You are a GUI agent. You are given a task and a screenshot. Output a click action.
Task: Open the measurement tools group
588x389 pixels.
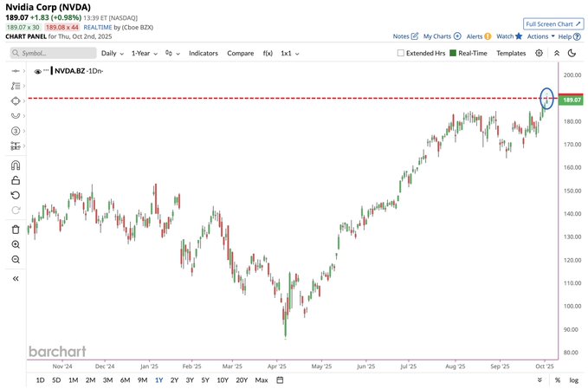click(16, 146)
